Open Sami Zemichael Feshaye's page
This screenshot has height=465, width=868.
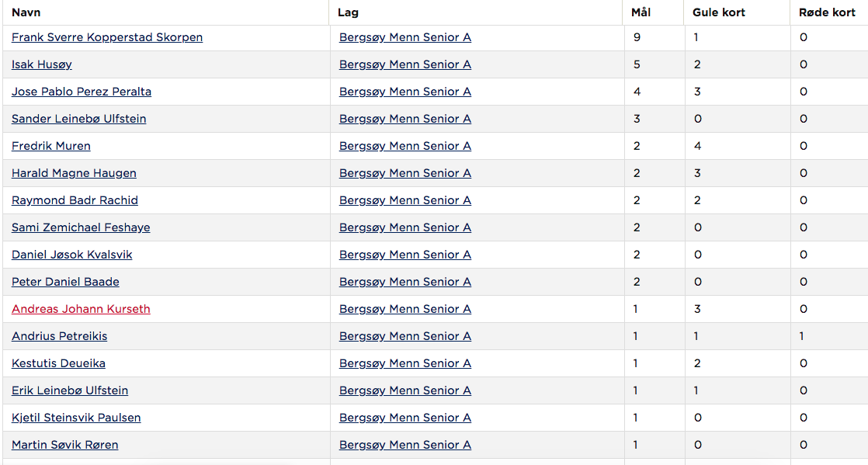pyautogui.click(x=81, y=227)
